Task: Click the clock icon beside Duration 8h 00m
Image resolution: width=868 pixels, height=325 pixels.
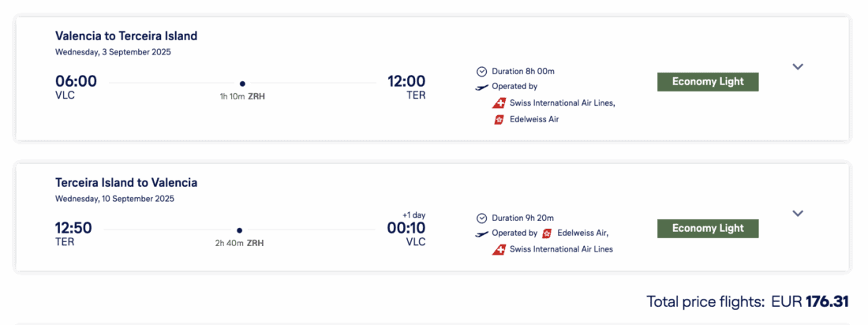Action: [x=481, y=71]
